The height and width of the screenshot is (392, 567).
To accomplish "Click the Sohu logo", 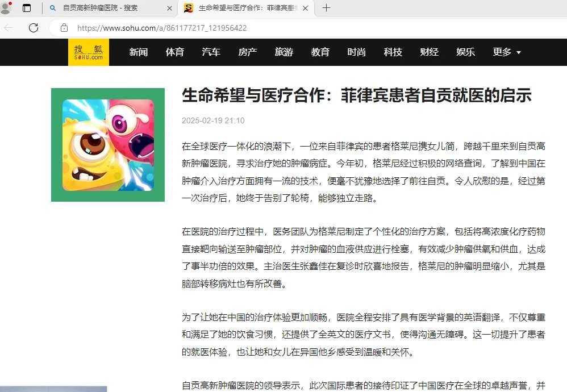I will tap(89, 52).
